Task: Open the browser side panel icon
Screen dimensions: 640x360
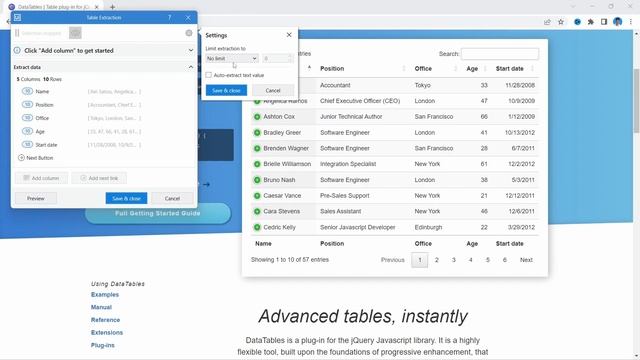Action: (x=604, y=22)
